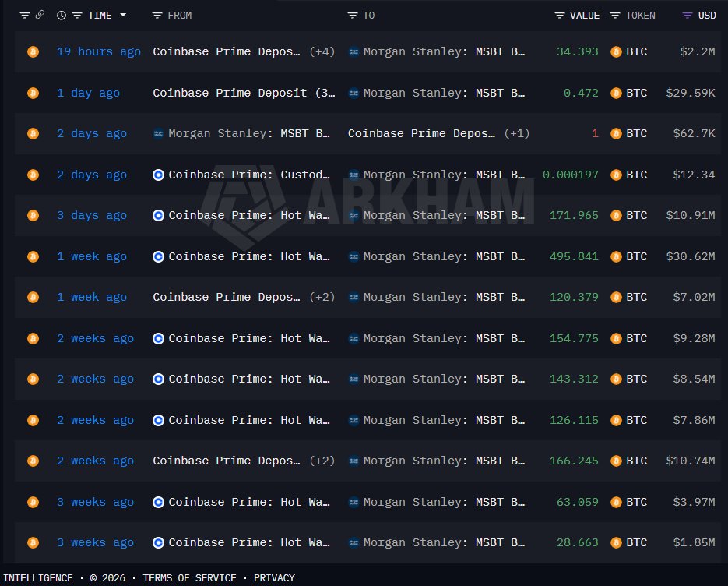Image resolution: width=728 pixels, height=586 pixels.
Task: Click BTC token icon in $1.85M row
Action: point(616,543)
